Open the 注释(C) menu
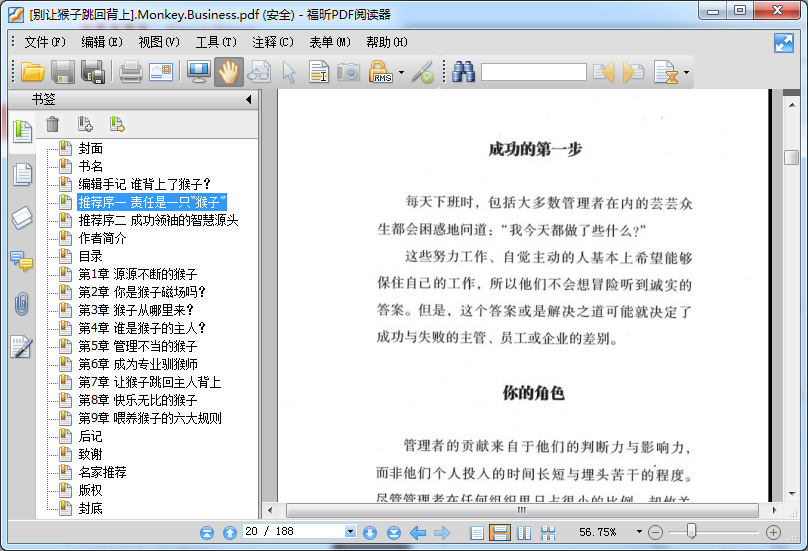Screen dimensions: 808x551 pyautogui.click(x=273, y=42)
